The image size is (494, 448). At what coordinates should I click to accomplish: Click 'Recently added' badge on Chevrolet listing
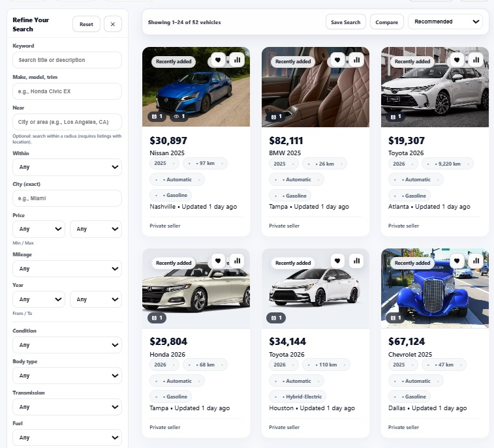[412, 263]
